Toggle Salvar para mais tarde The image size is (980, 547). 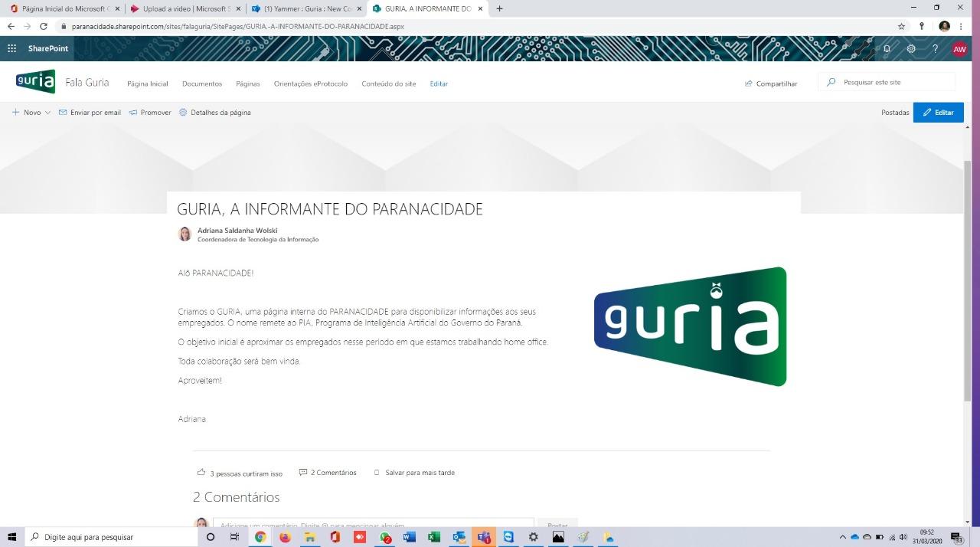pyautogui.click(x=414, y=473)
